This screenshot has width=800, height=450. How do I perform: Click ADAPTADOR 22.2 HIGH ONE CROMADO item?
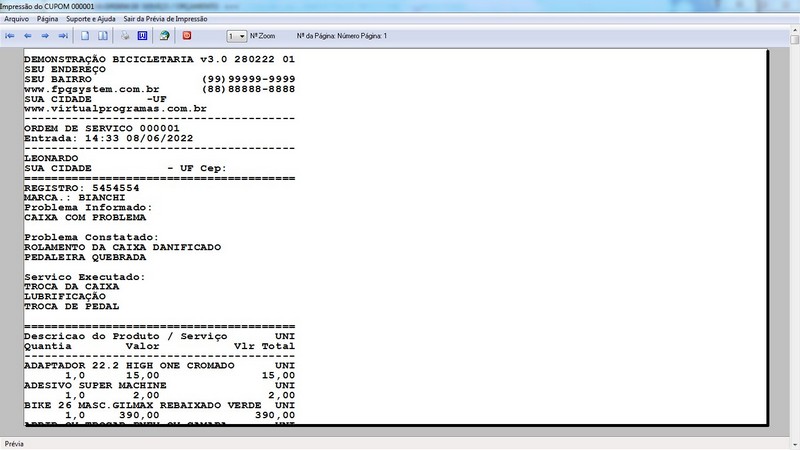pyautogui.click(x=129, y=366)
